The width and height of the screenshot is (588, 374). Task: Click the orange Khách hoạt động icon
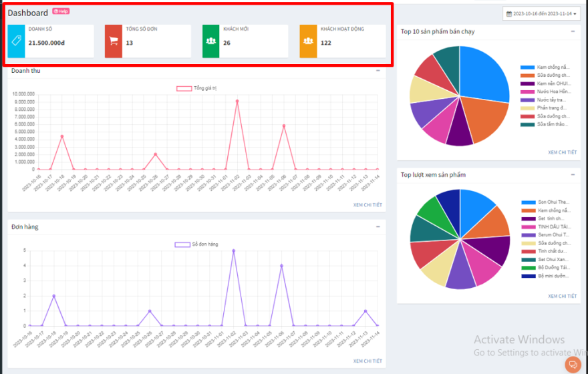pos(308,41)
